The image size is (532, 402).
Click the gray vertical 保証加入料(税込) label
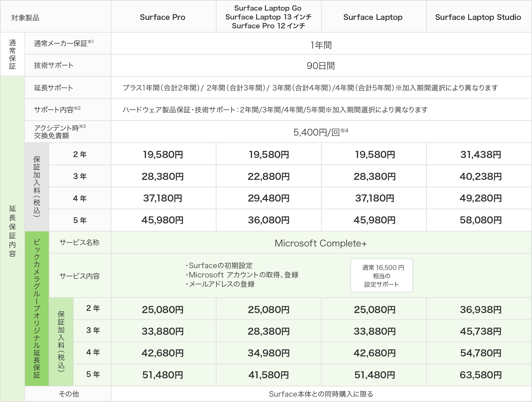pos(37,187)
